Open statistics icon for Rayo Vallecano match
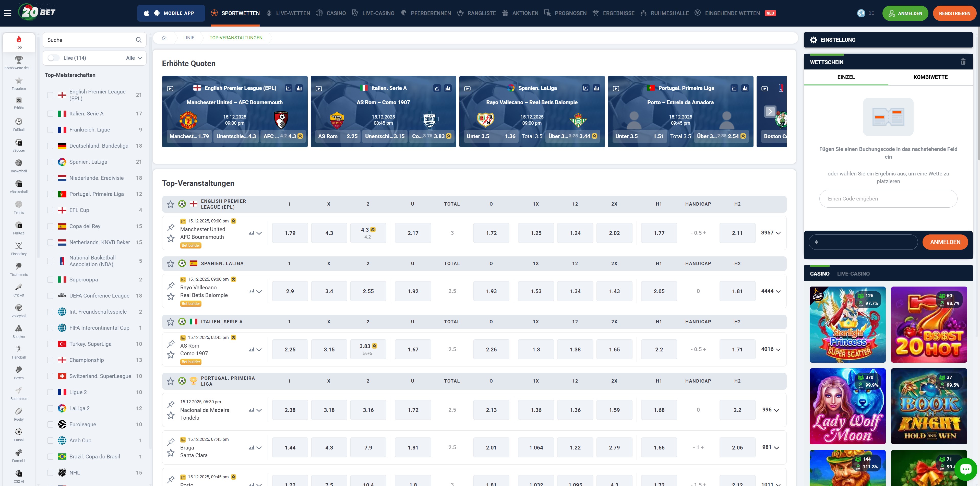Screen dimensions: 980x486 coord(252,292)
